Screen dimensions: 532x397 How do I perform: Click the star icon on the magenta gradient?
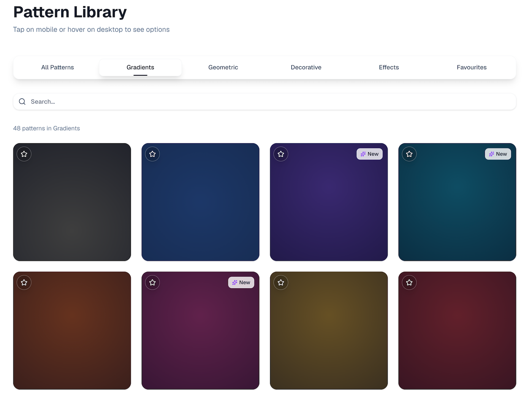point(152,283)
